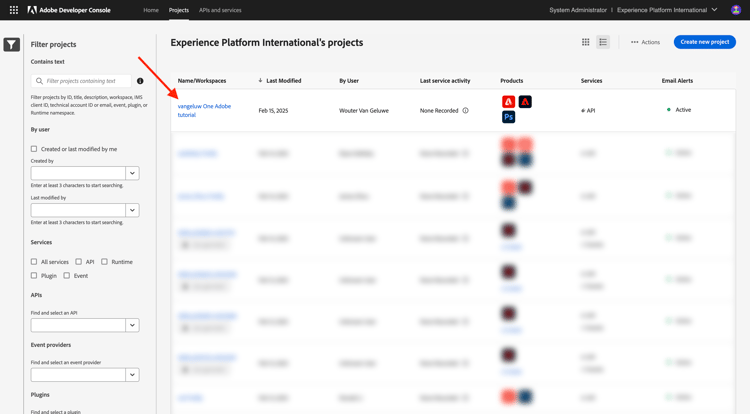Click the Name/Workspaces column header
750x414 pixels.
click(202, 81)
